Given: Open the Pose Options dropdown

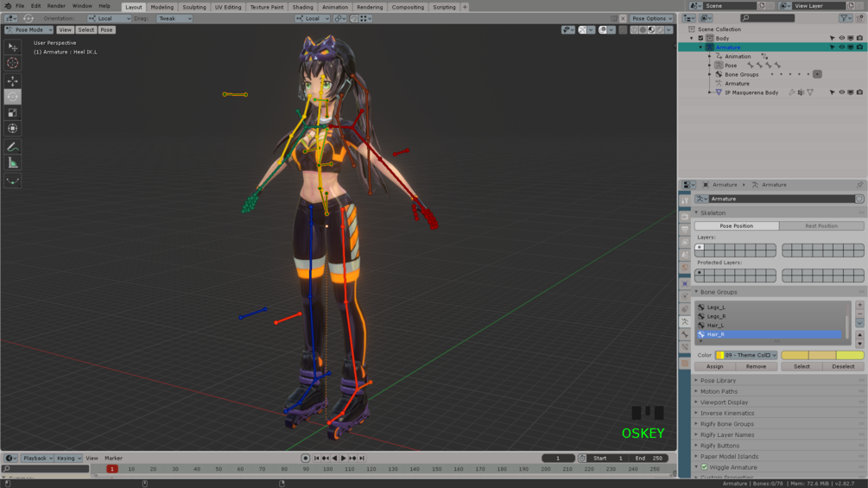Looking at the screenshot, I should coord(652,18).
